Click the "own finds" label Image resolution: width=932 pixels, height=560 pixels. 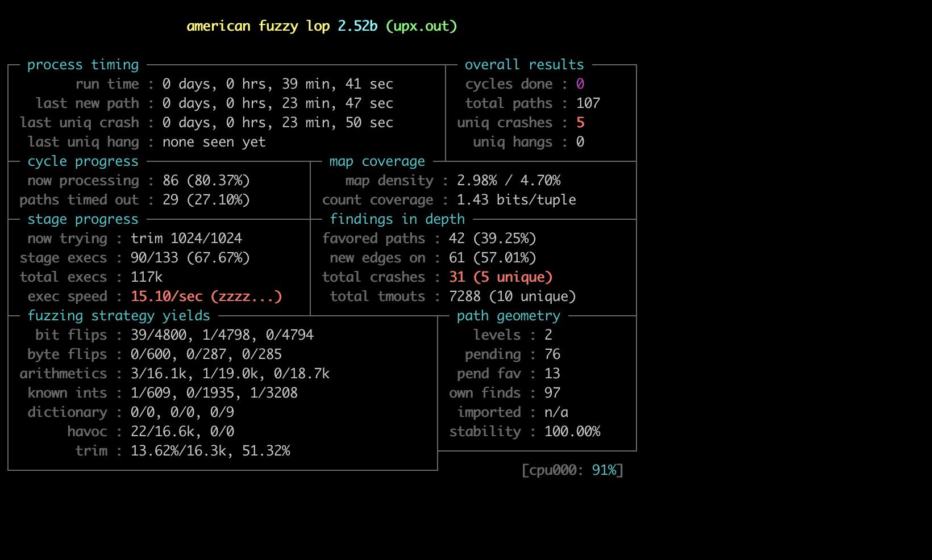[x=485, y=393]
